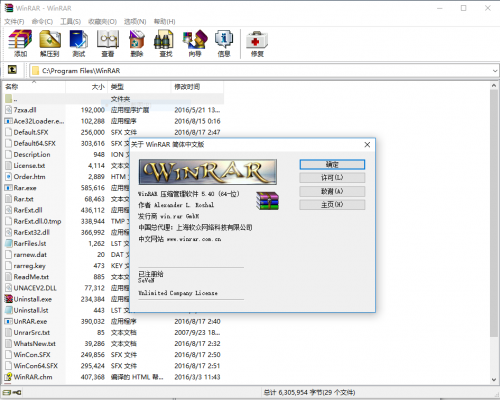The width and height of the screenshot is (500, 400).
Task: Select the WhatsNew.txt file name
Action: 35,344
